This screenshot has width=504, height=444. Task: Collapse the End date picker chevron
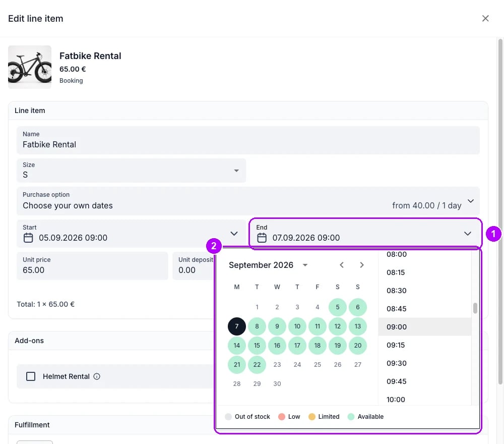tap(467, 234)
